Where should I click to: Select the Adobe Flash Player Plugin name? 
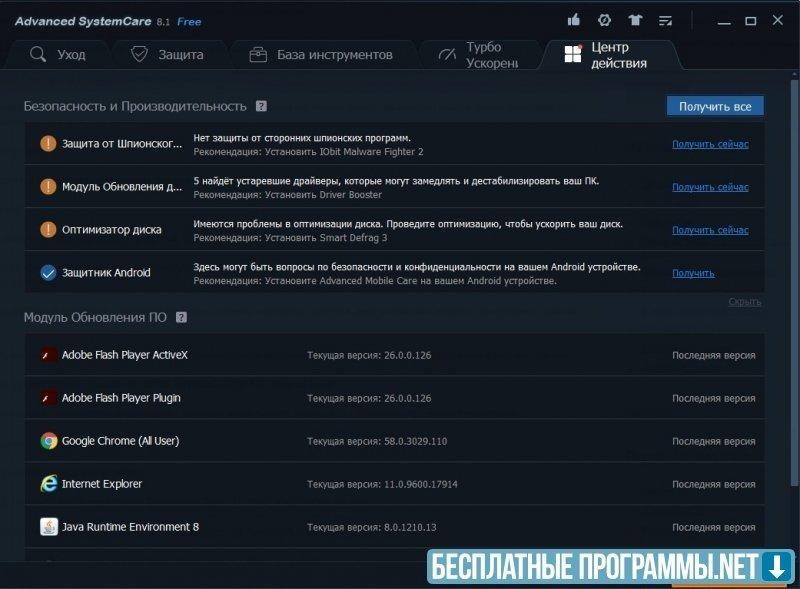(x=121, y=398)
